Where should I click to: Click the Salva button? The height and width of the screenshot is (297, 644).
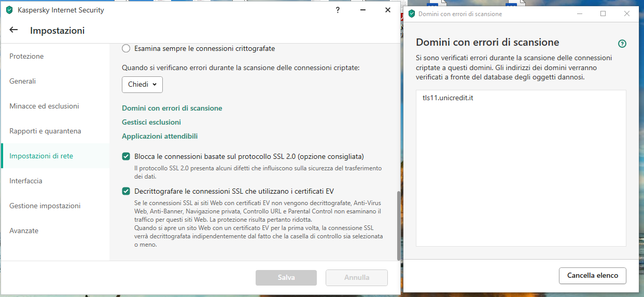(286, 278)
